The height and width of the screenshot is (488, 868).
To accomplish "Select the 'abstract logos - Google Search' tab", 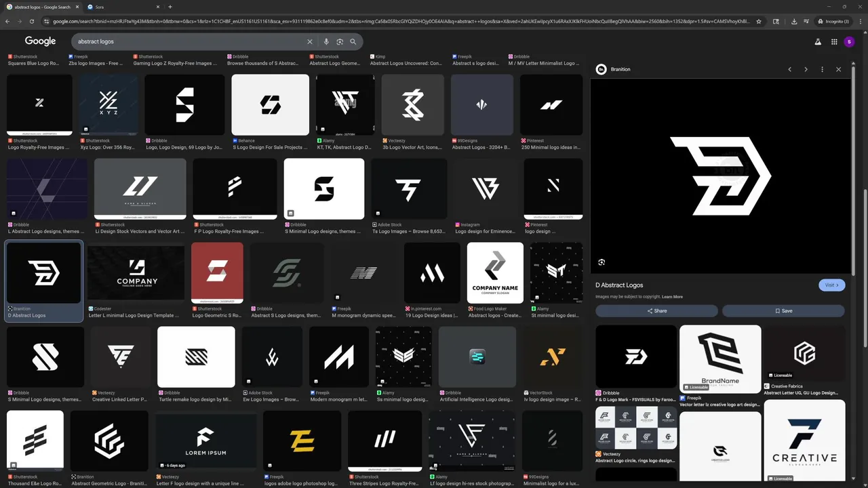I will (43, 7).
